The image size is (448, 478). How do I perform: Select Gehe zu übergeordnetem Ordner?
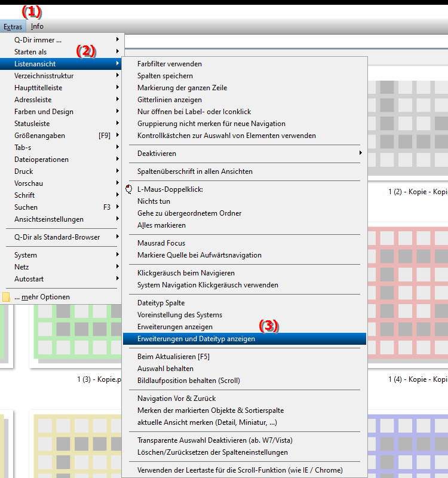[x=244, y=213]
